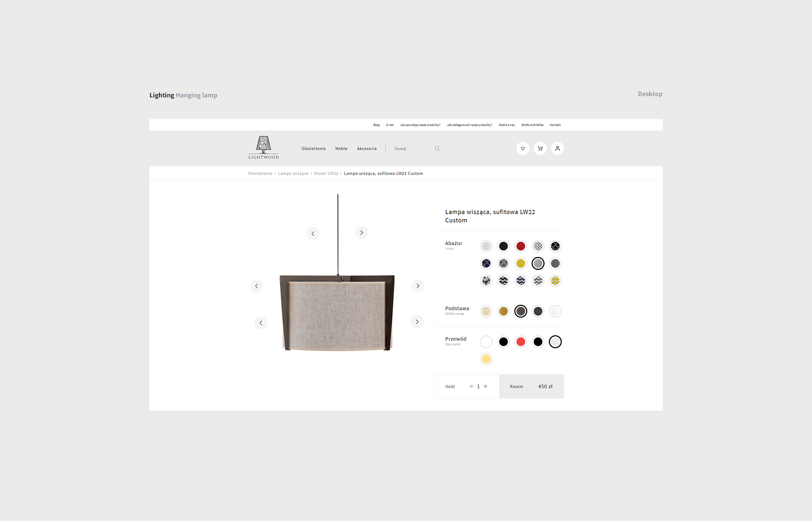The width and height of the screenshot is (812, 527).
Task: Select the red Przewód cable option
Action: click(x=521, y=342)
